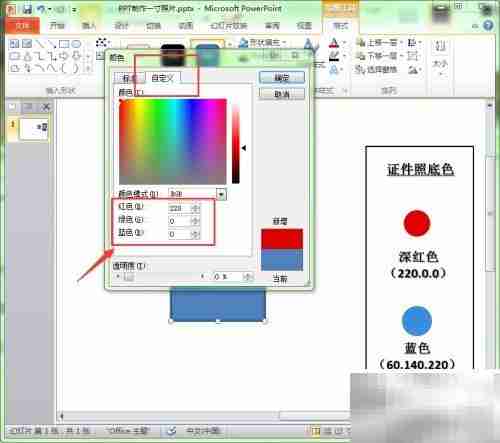The image size is (500, 443).
Task: Click the 确定 OK button
Action: (282, 78)
